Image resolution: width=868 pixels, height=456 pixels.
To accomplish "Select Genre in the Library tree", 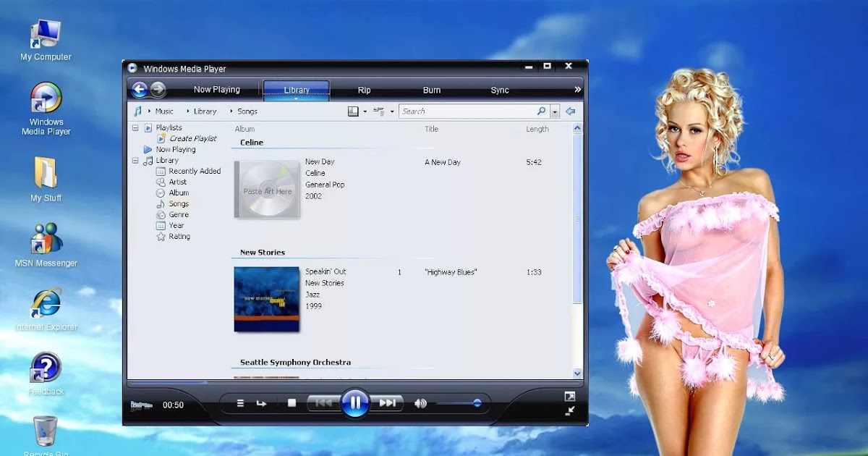I will 179,214.
